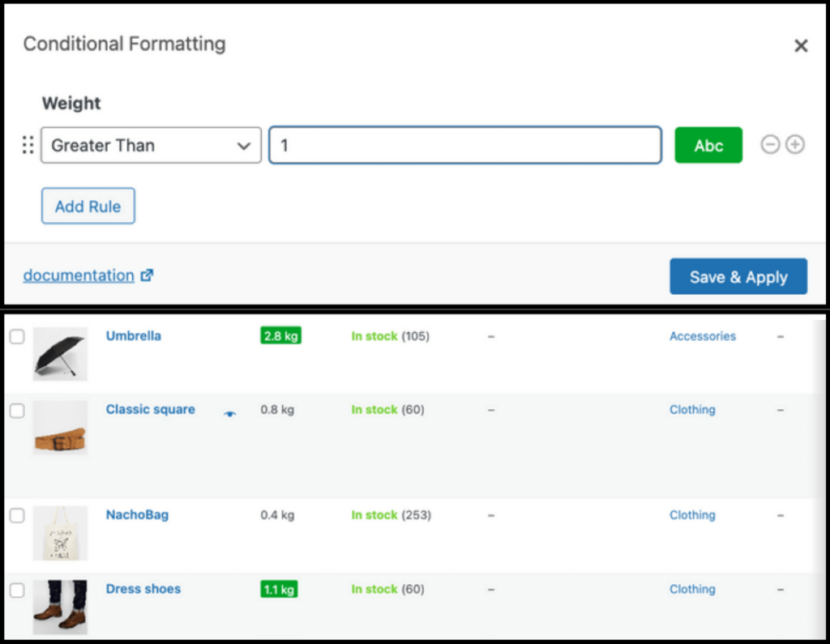Image resolution: width=830 pixels, height=644 pixels.
Task: Tick the checkbox for Classic square
Action: [17, 411]
